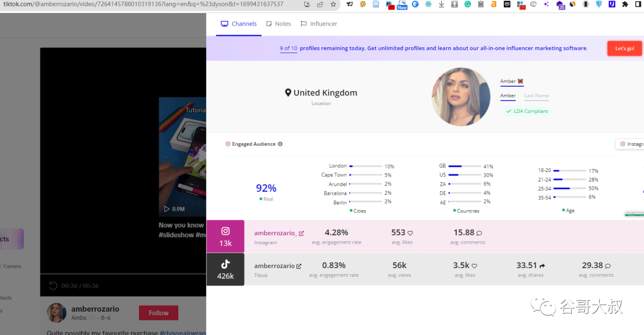644x335 pixels.
Task: Click the browser share page icon
Action: coord(320,4)
